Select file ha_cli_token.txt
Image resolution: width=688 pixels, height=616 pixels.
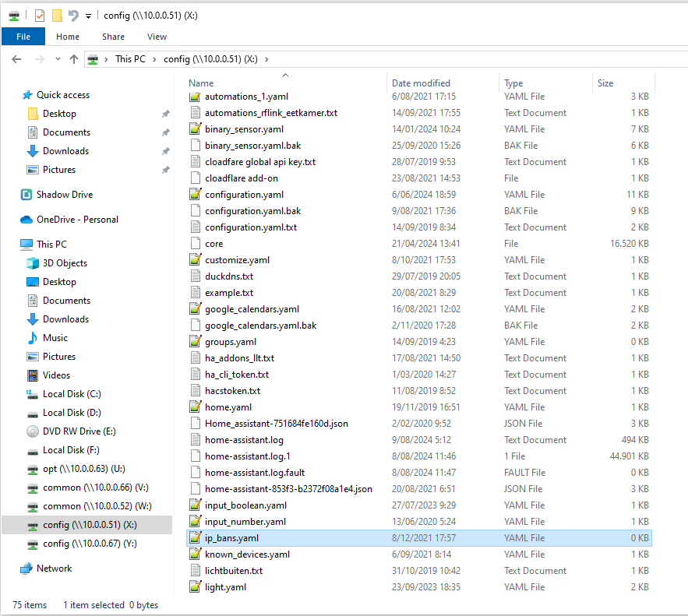[x=237, y=375]
